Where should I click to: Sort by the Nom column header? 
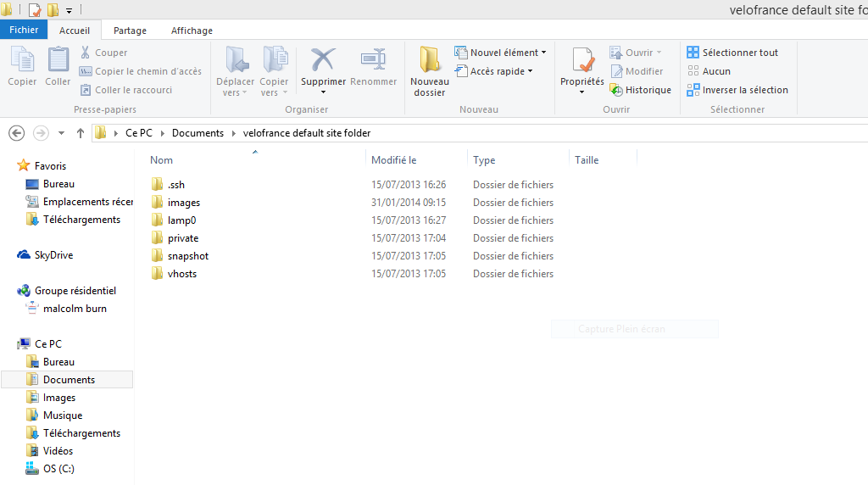pos(161,160)
